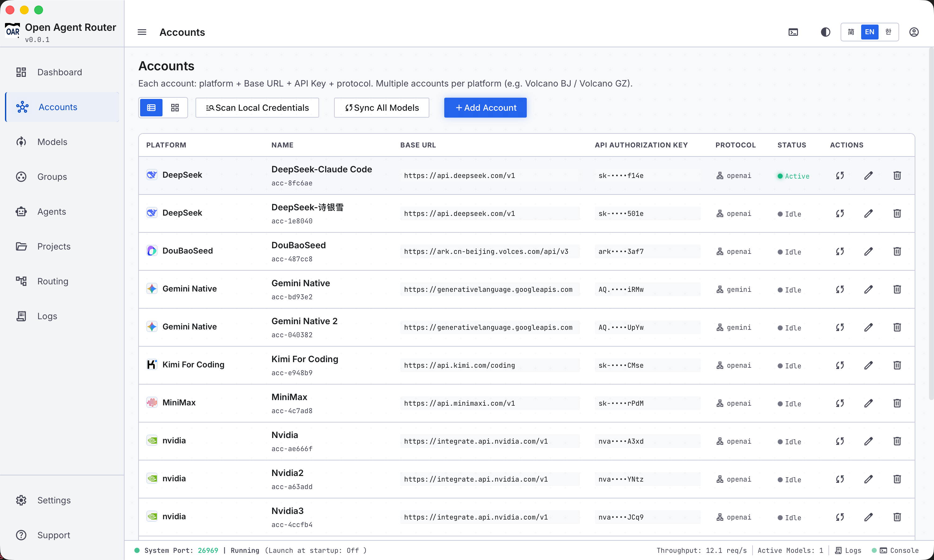This screenshot has width=934, height=560.
Task: Click Sync All Models button
Action: (382, 108)
